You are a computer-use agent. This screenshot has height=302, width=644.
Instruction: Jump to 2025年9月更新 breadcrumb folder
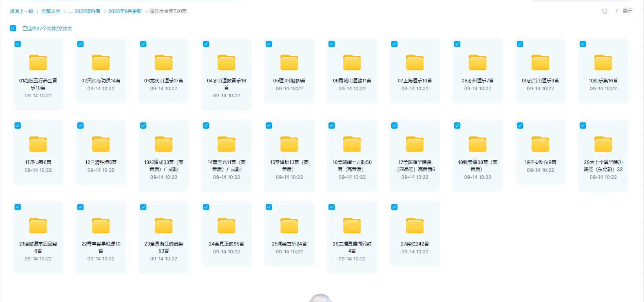click(x=125, y=11)
